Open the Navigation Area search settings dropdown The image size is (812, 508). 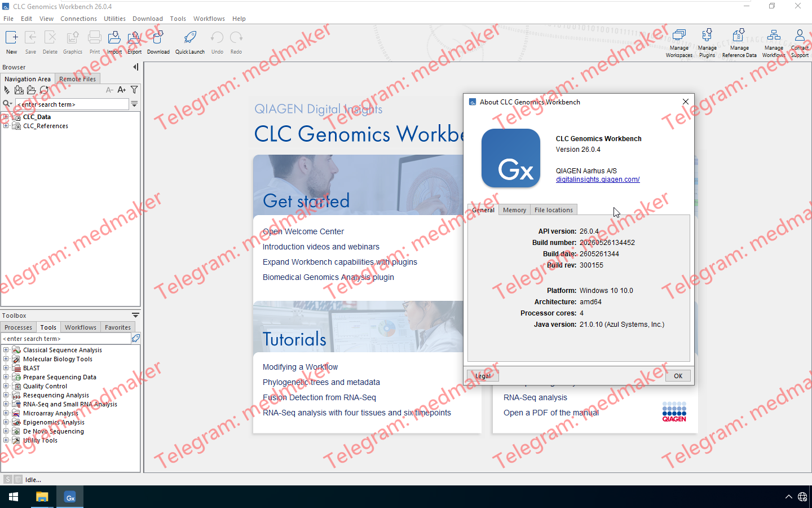tap(134, 104)
